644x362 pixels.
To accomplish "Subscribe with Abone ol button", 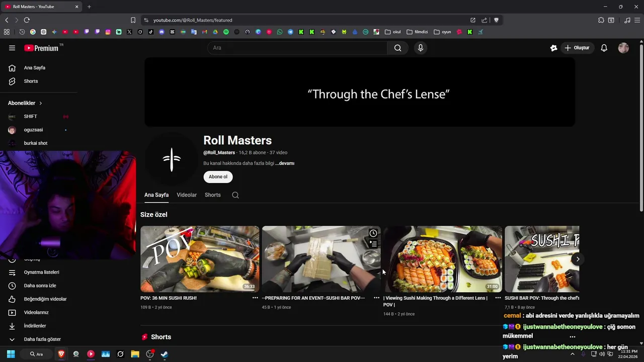I will point(218,177).
